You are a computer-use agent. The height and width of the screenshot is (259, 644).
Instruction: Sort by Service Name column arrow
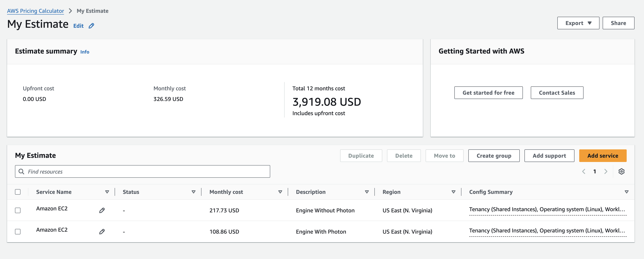point(107,192)
